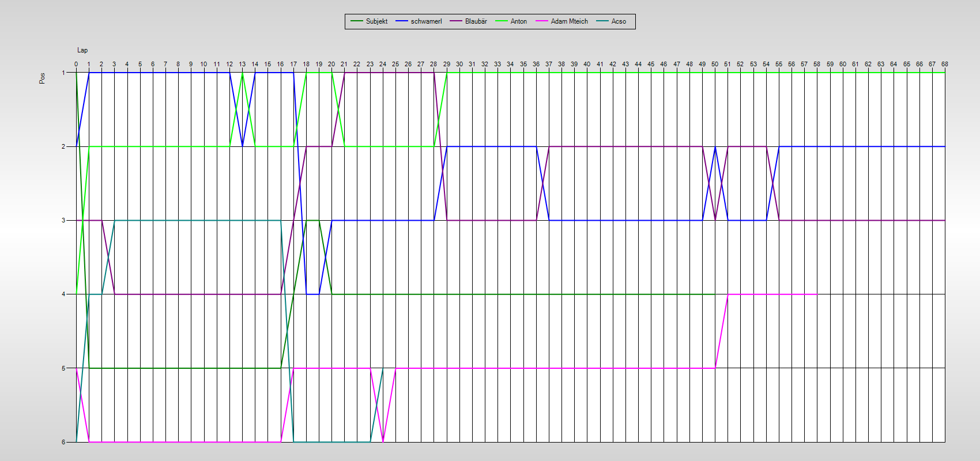Click the Lap axis title

pyautogui.click(x=82, y=50)
